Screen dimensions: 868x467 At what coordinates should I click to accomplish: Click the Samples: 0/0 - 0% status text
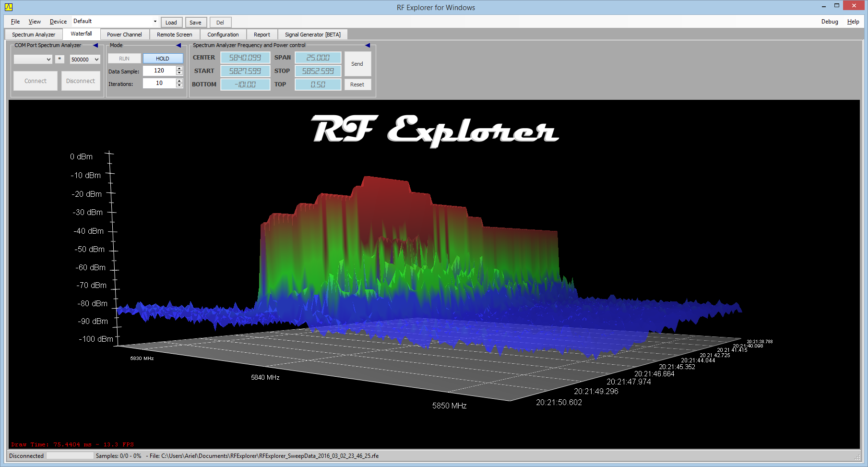(x=119, y=456)
